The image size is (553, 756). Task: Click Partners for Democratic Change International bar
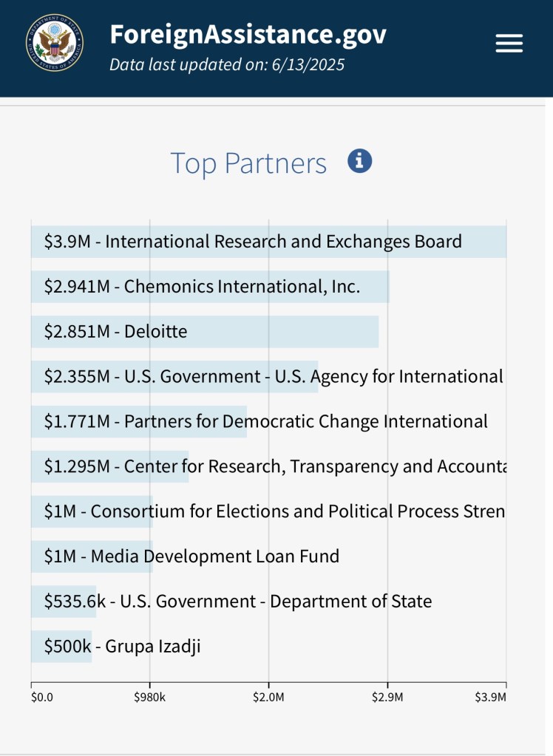(x=139, y=422)
